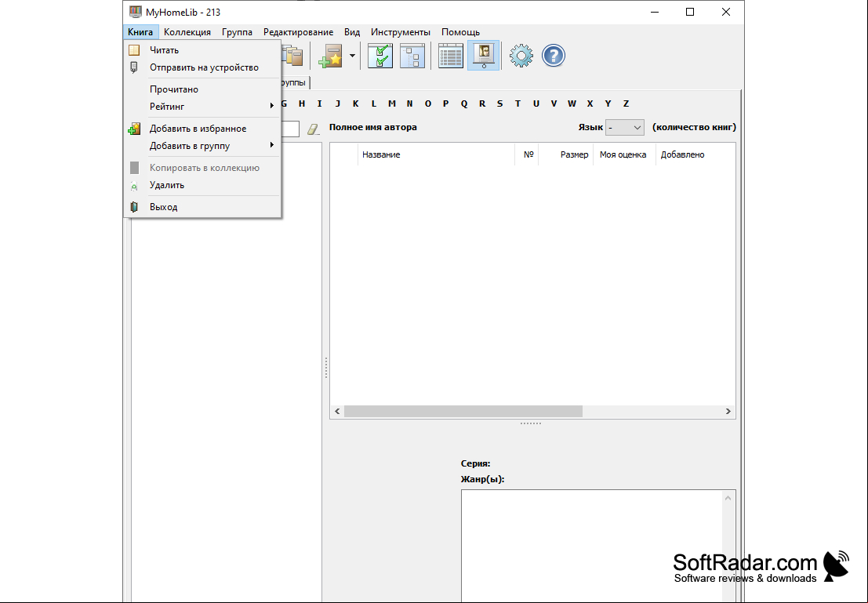Open the Редактирование menu
The height and width of the screenshot is (603, 868).
(299, 32)
